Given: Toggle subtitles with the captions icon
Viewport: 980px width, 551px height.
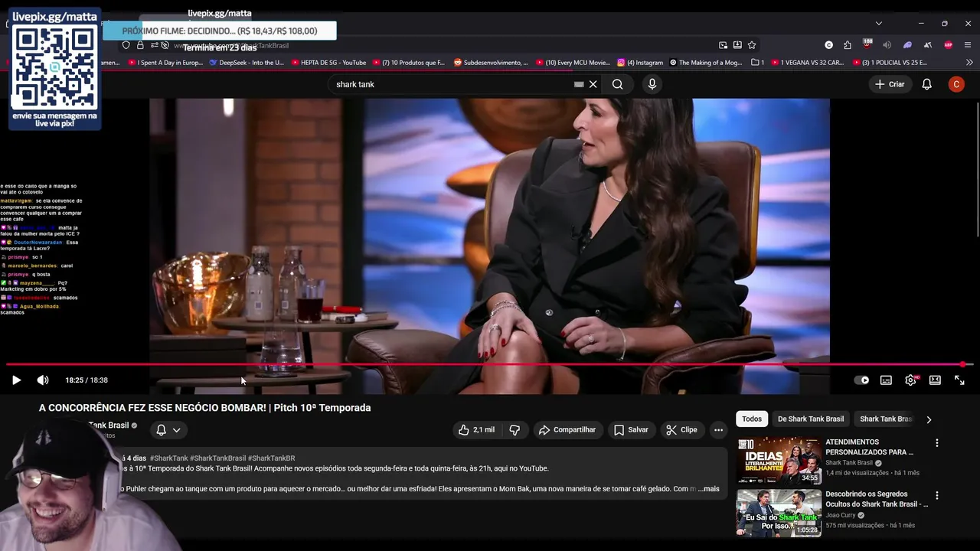Looking at the screenshot, I should coord(886,380).
